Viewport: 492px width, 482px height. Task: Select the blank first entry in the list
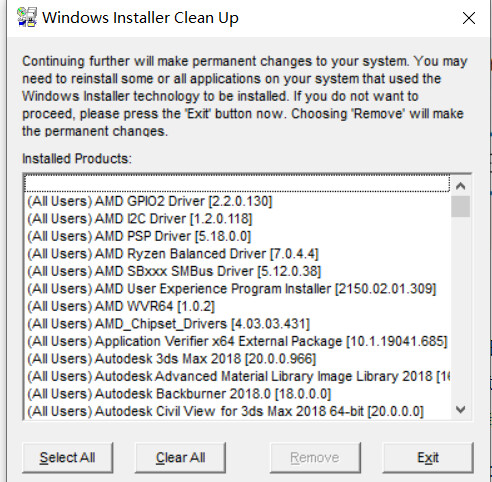(x=237, y=184)
